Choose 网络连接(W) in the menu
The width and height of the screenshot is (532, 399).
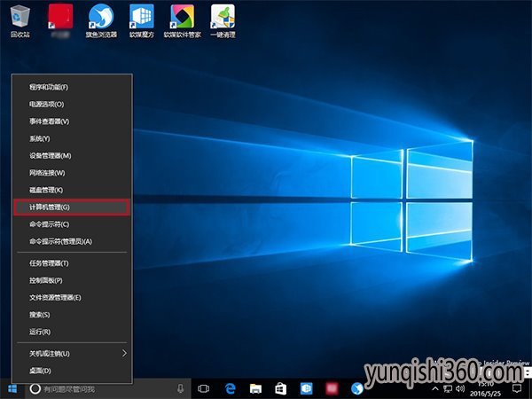click(x=72, y=173)
